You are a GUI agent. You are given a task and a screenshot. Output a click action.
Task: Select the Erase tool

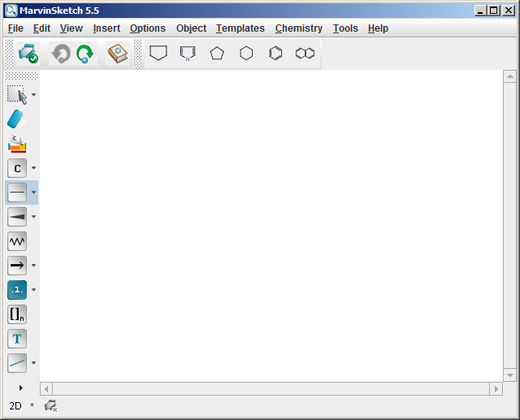pos(16,119)
